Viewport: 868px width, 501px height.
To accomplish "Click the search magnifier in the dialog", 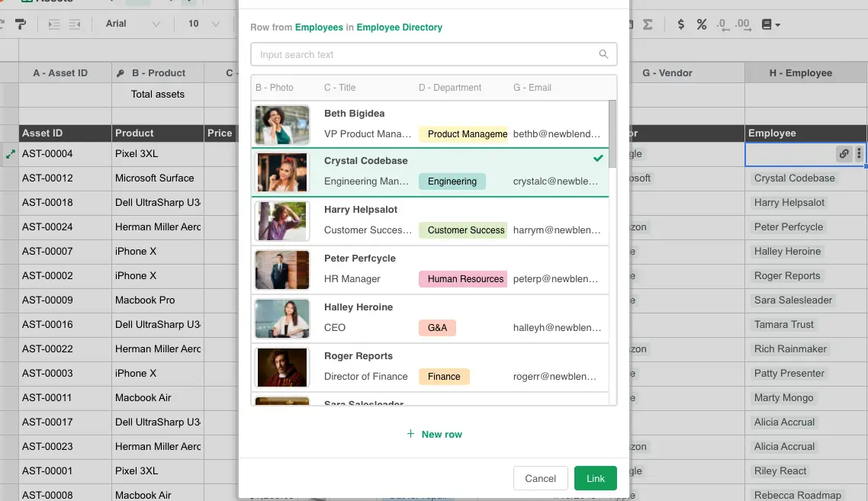I will click(x=603, y=54).
